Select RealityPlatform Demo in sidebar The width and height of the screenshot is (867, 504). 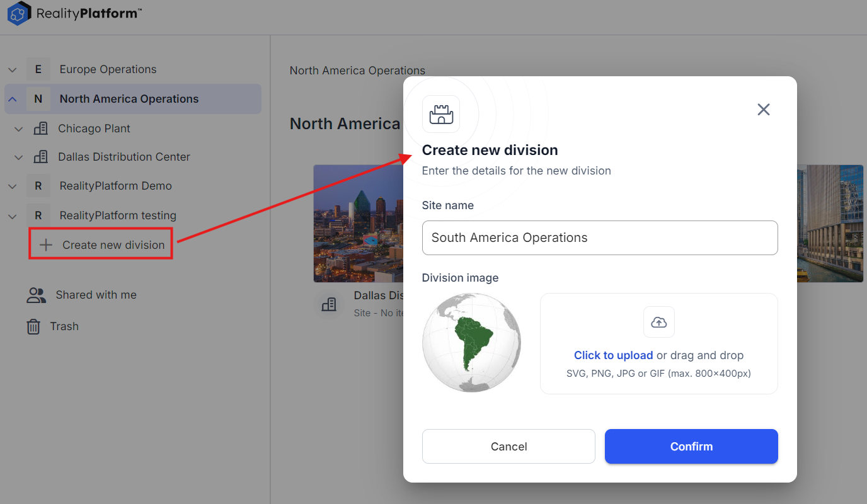tap(115, 186)
